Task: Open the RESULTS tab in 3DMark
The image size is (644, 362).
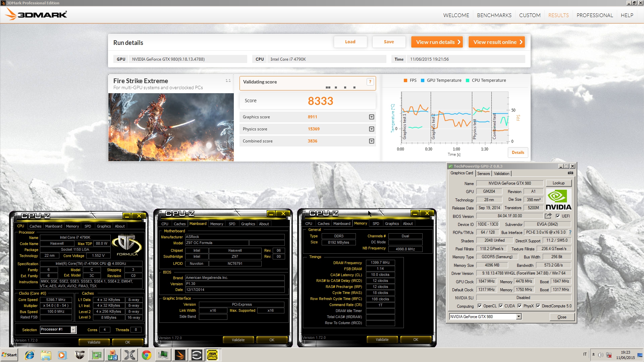Action: tap(558, 15)
